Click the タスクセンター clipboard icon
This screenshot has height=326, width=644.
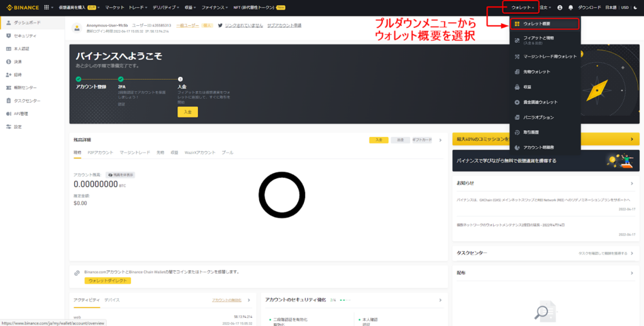(9, 101)
